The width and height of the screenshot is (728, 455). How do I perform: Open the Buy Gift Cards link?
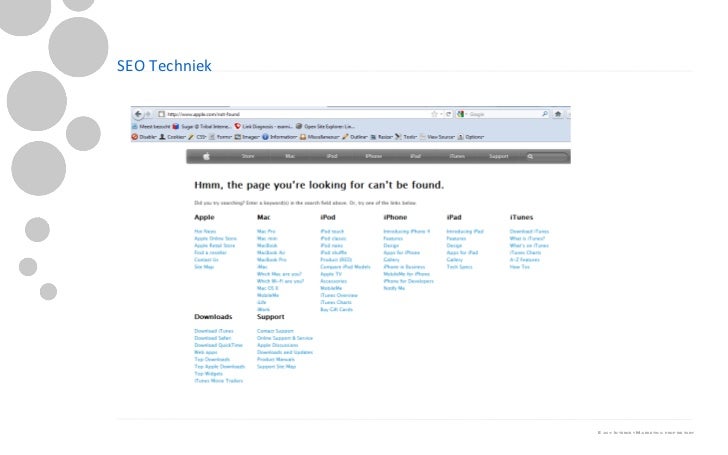tap(336, 310)
